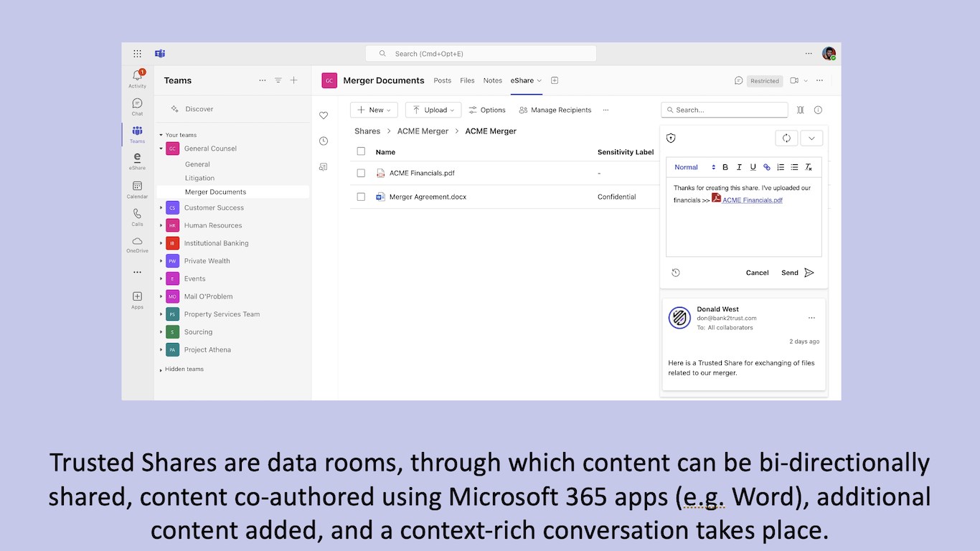Apply underline formatting in the message editor
This screenshot has height=551, width=980.
[x=753, y=167]
